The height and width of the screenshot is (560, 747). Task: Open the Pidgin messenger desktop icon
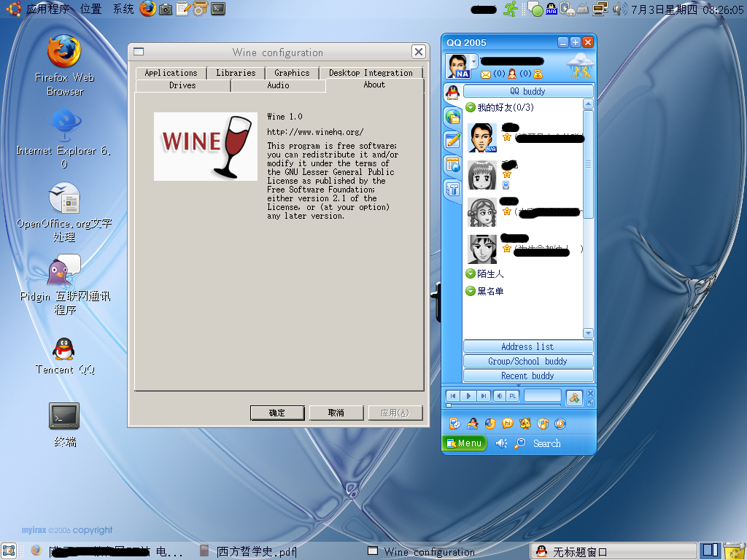click(64, 271)
